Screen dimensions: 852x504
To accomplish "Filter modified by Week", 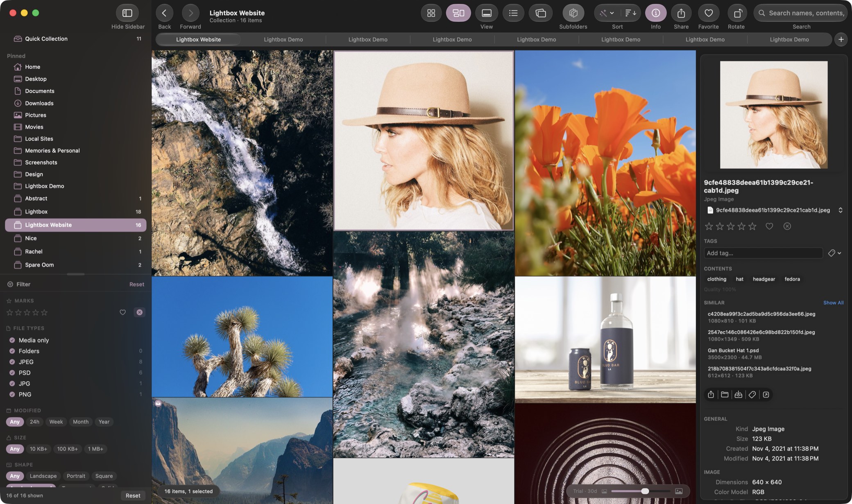I will coord(56,422).
